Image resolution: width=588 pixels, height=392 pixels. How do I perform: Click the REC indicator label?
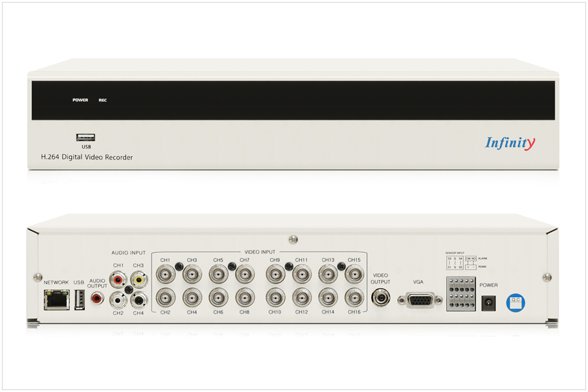click(x=103, y=101)
